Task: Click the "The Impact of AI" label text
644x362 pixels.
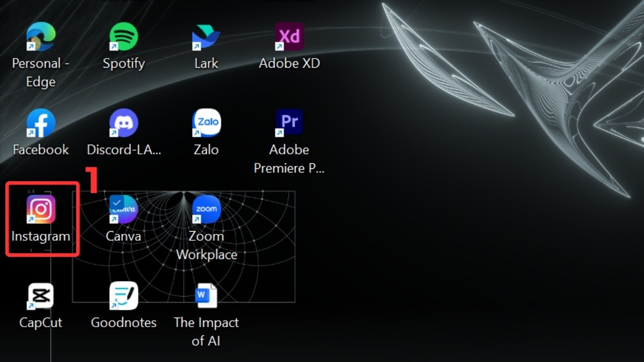Action: point(206,331)
